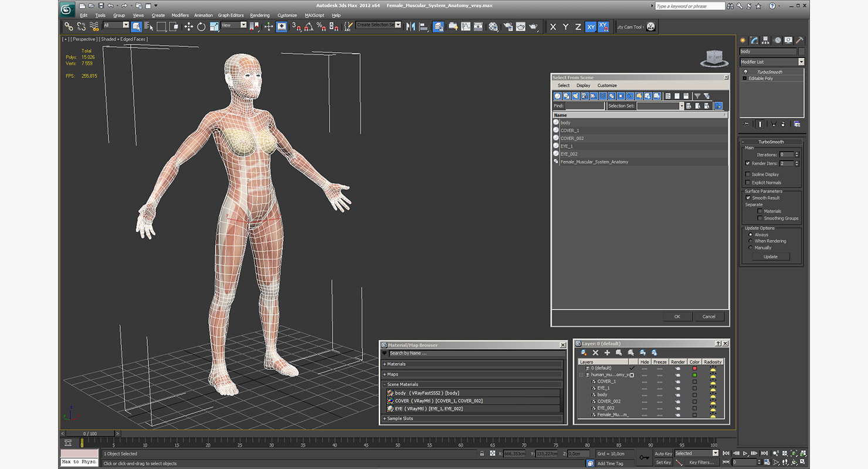This screenshot has width=868, height=469.
Task: Collapse the TurboSmooth rollout header
Action: pyautogui.click(x=771, y=142)
